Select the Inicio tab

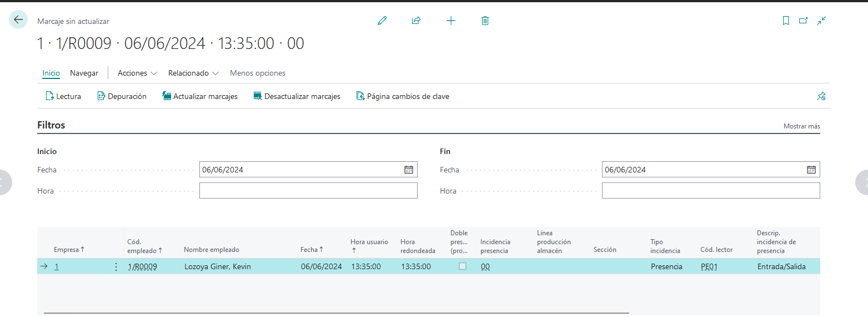(x=51, y=73)
